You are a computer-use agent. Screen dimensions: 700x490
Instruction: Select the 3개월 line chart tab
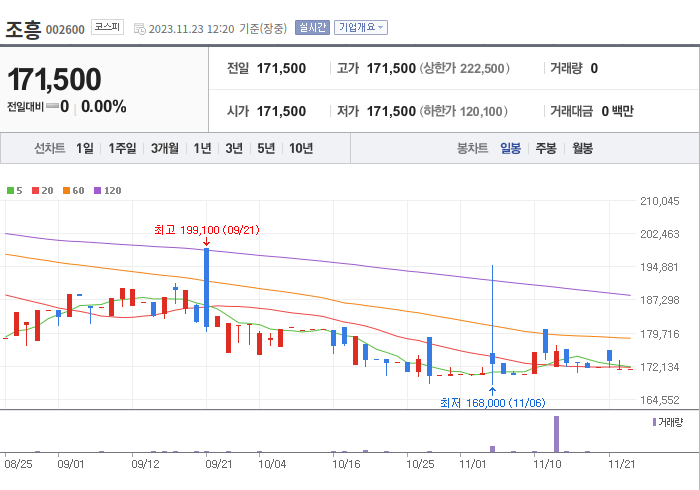[x=164, y=148]
